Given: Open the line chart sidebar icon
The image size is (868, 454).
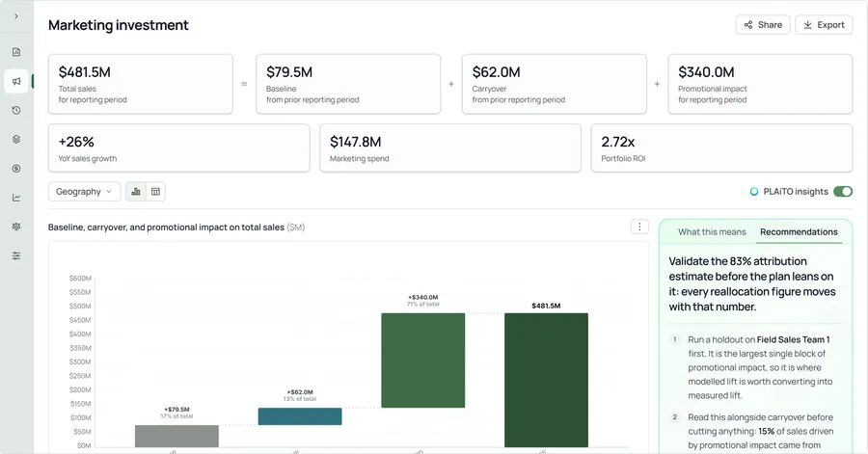Looking at the screenshot, I should click(16, 198).
